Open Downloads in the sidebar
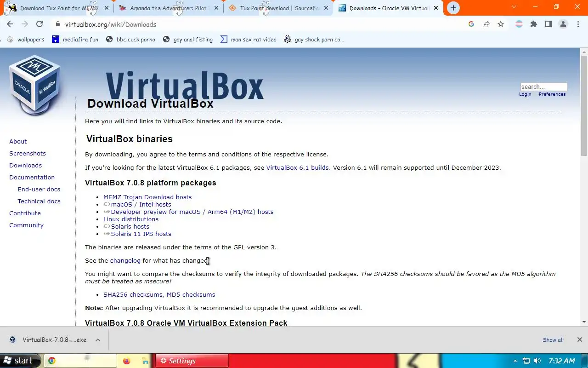 click(25, 165)
